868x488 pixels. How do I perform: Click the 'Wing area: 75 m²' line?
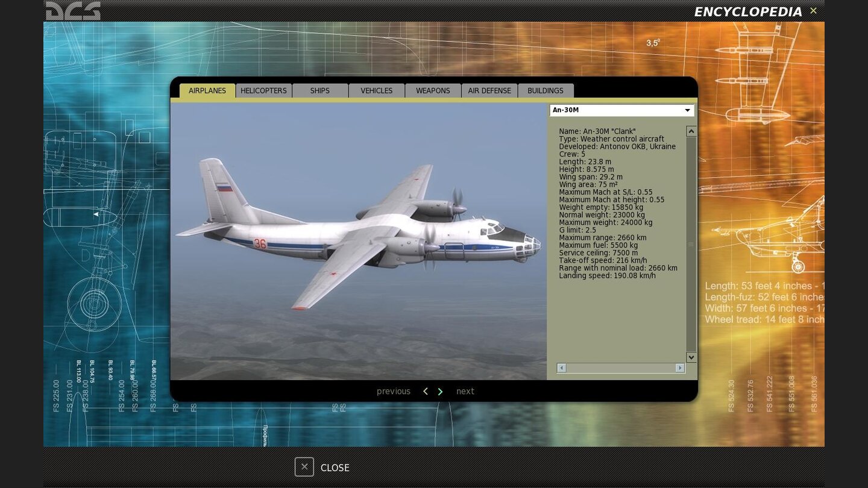[x=588, y=184]
